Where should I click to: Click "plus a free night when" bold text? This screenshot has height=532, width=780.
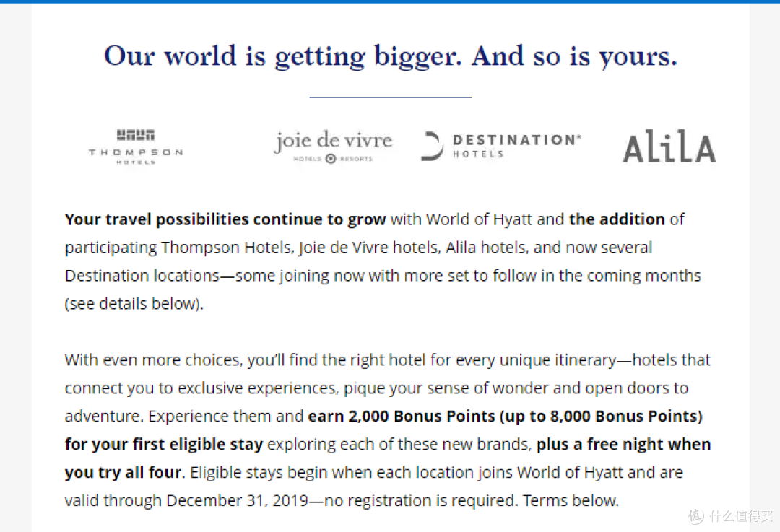[x=623, y=444]
